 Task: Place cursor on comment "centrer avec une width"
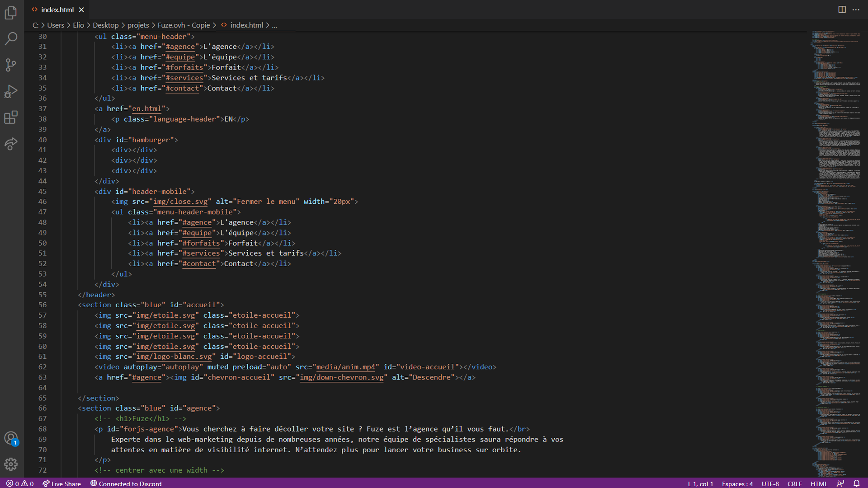[x=161, y=470]
